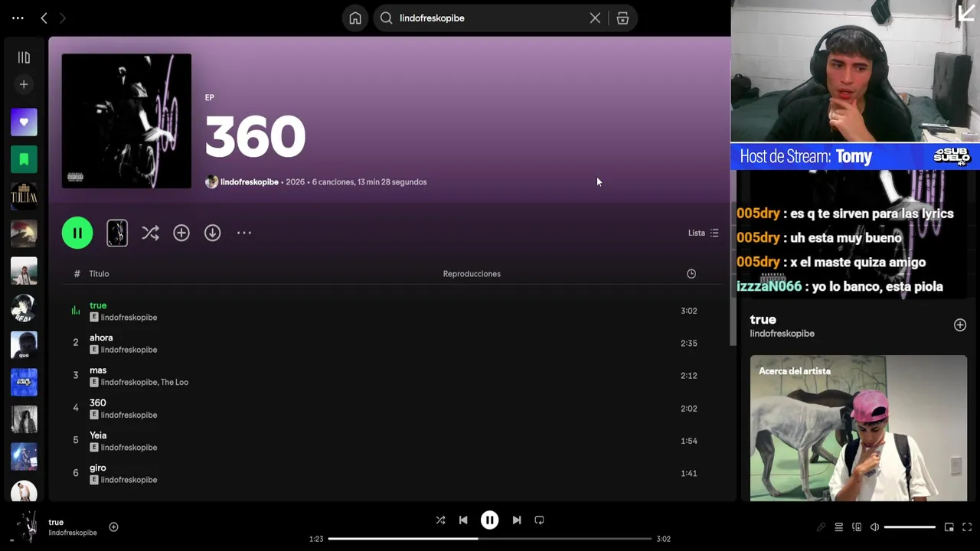Screen dimensions: 980x551
Task: Click the now-playing album thumbnail at bottom
Action: [x=28, y=527]
